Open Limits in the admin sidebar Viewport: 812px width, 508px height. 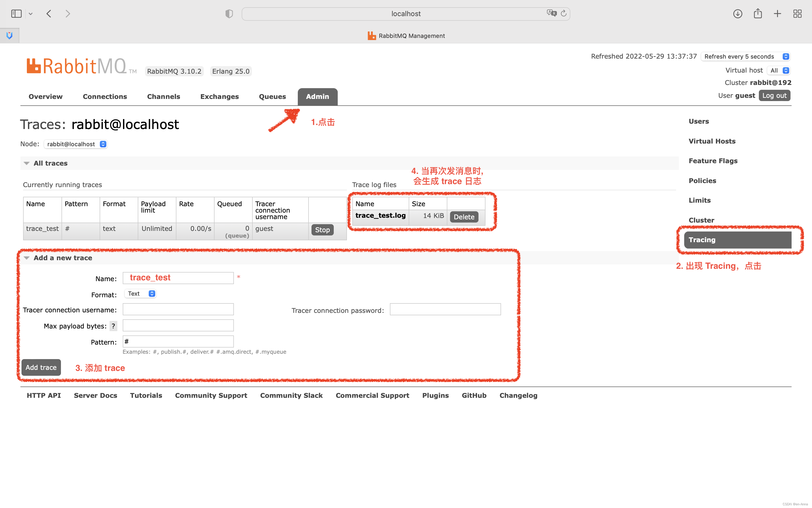tap(699, 200)
